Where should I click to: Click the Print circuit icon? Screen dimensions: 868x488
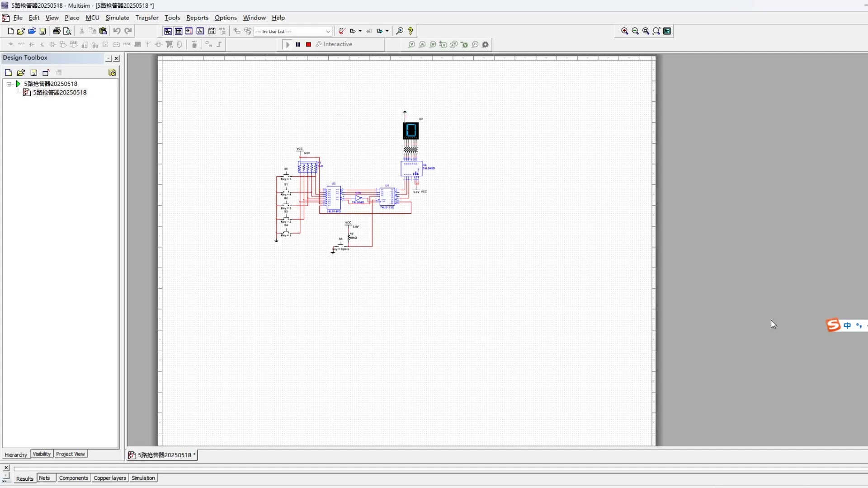pyautogui.click(x=57, y=31)
